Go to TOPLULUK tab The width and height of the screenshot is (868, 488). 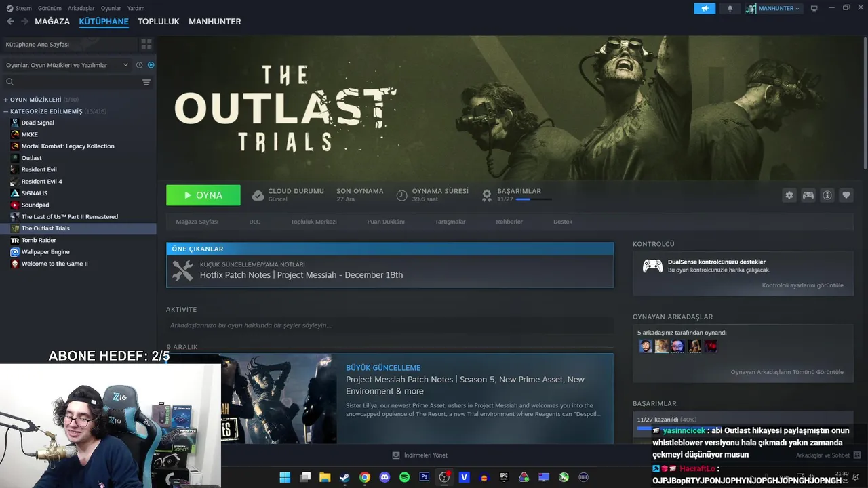click(x=159, y=22)
